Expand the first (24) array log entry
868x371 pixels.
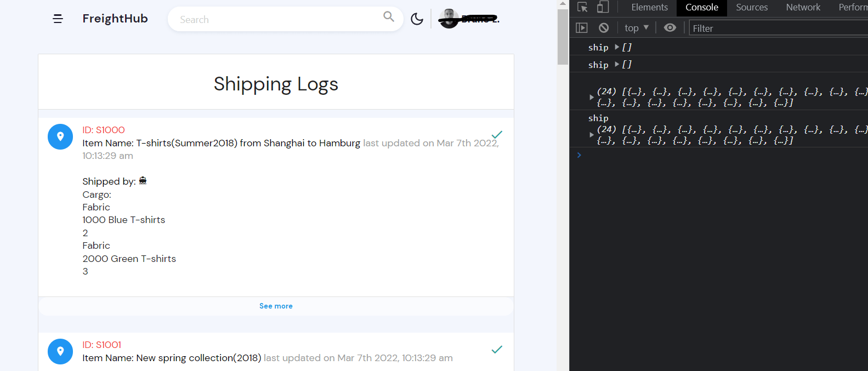click(592, 97)
